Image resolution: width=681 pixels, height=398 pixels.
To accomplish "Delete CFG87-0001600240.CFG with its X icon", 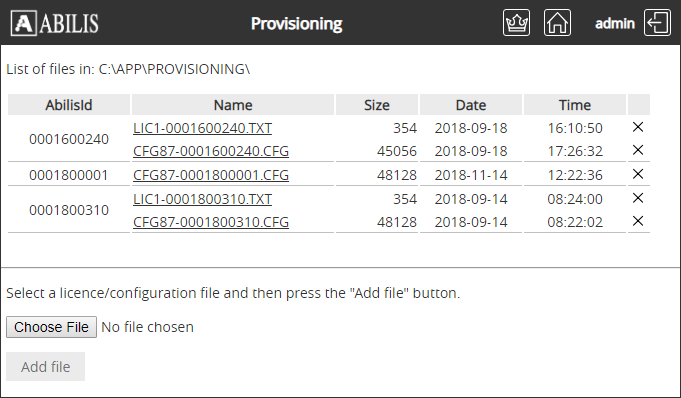I will point(638,150).
